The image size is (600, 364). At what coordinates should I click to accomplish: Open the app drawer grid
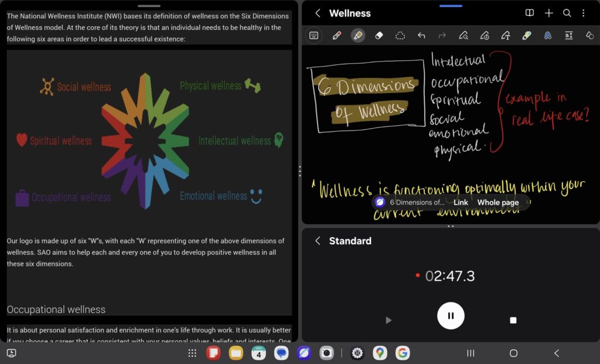coord(192,353)
